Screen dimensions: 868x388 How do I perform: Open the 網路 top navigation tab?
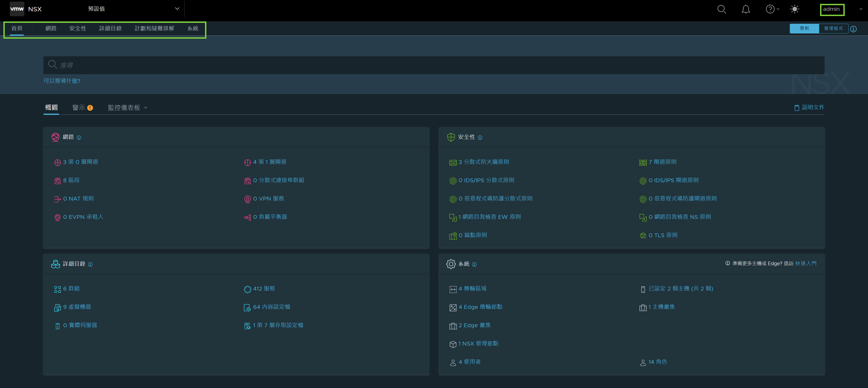coord(51,29)
